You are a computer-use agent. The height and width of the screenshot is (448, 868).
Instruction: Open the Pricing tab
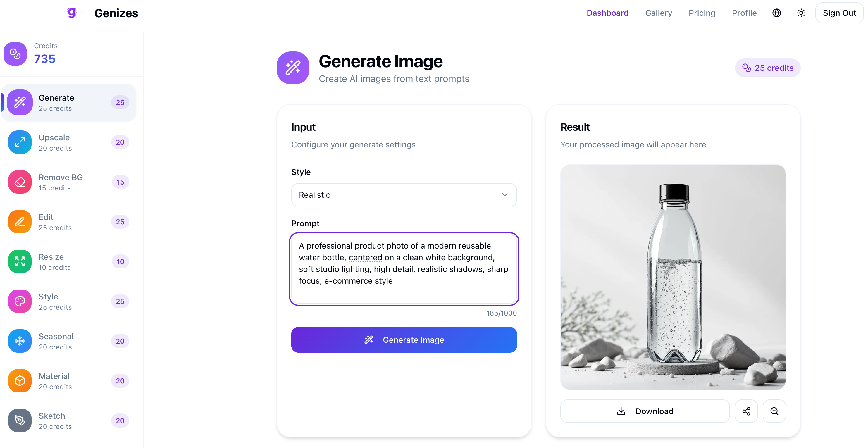click(702, 13)
